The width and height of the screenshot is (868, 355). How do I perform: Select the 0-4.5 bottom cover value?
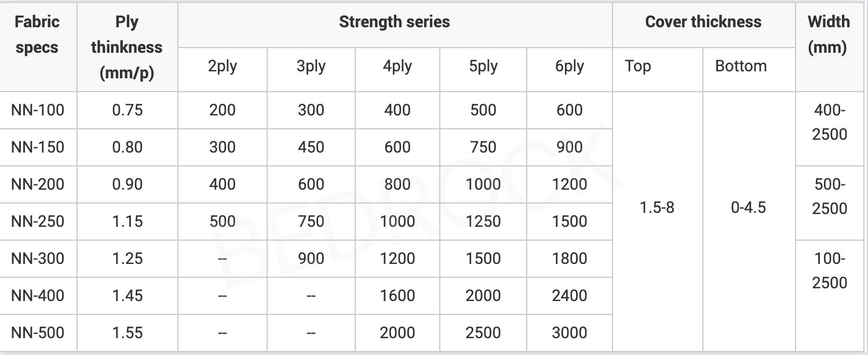(x=748, y=207)
